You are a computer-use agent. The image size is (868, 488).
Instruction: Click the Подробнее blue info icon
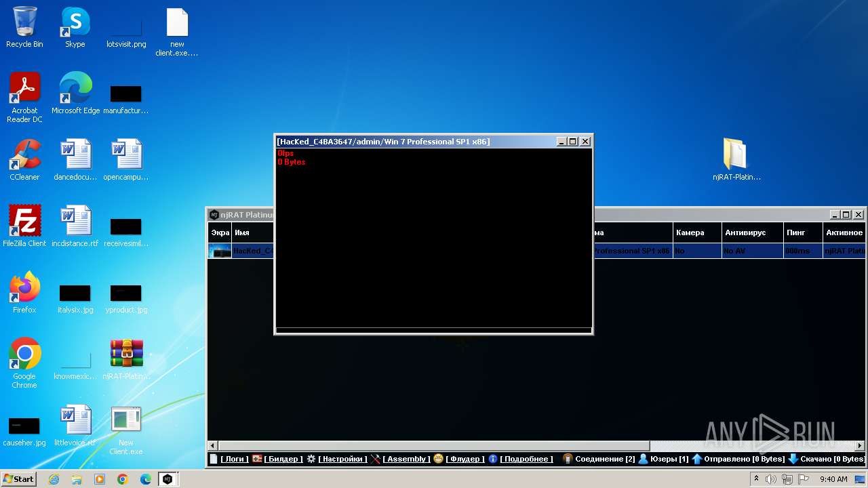[x=493, y=459]
